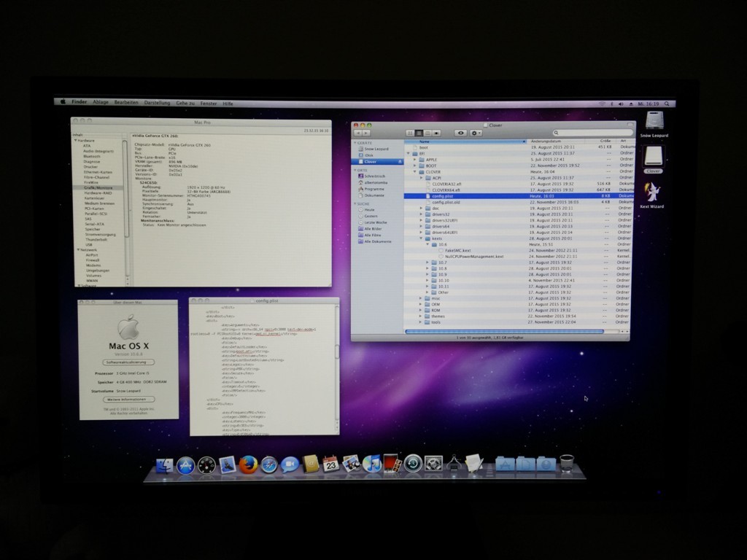Open System Preferences gear icon in Dock
The image size is (747, 560).
[x=433, y=463]
